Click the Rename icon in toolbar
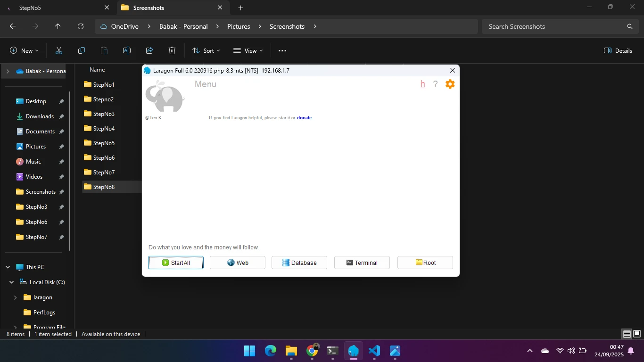The image size is (644, 362). point(127,50)
